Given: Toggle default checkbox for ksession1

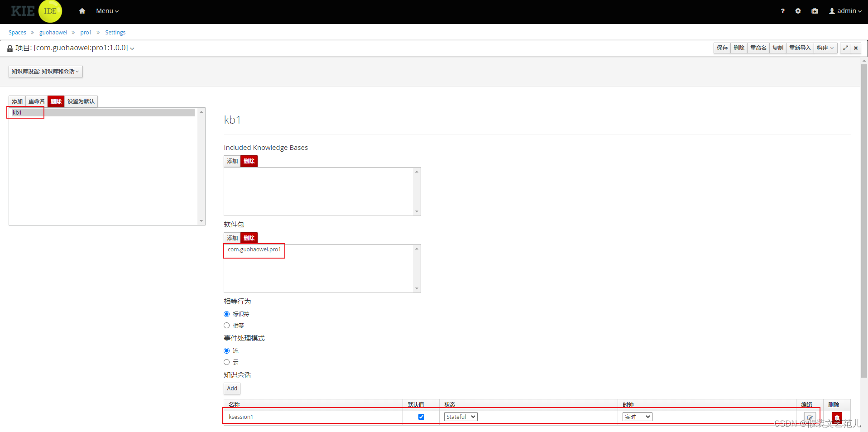Looking at the screenshot, I should [x=421, y=417].
